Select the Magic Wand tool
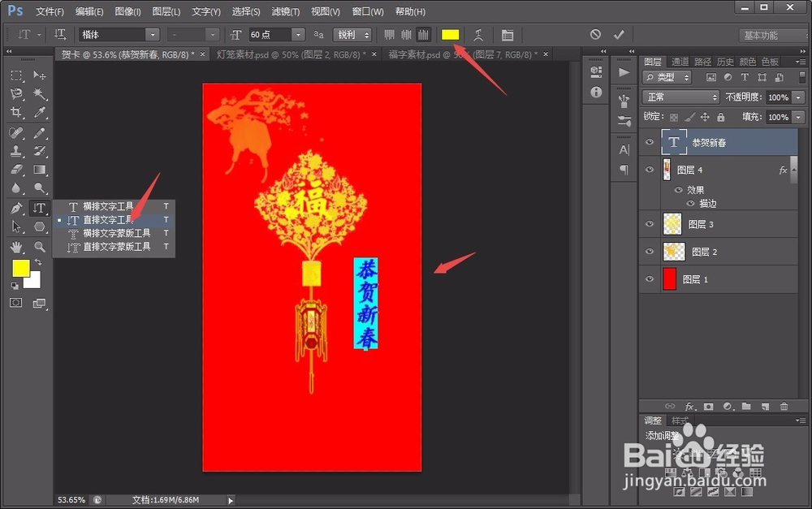812x509 pixels. pyautogui.click(x=39, y=93)
